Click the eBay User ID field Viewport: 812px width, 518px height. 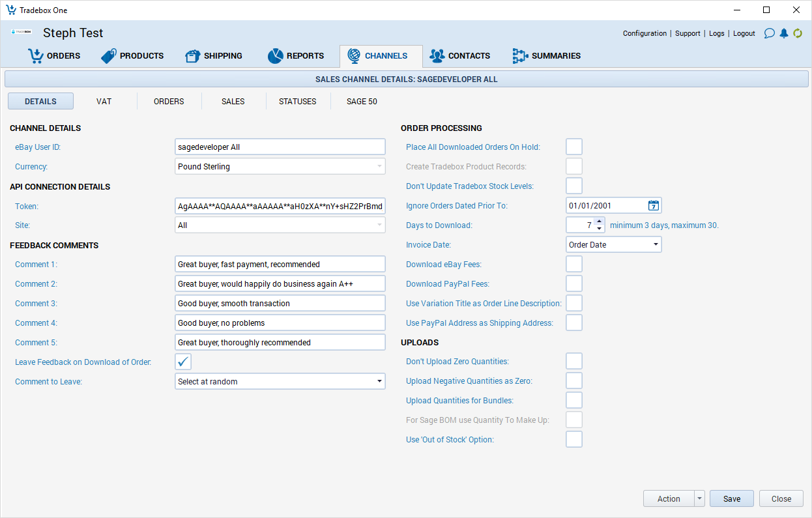[280, 147]
